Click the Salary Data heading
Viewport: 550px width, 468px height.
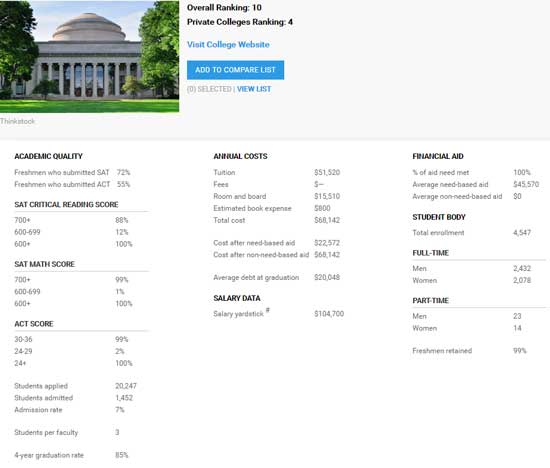tap(237, 298)
